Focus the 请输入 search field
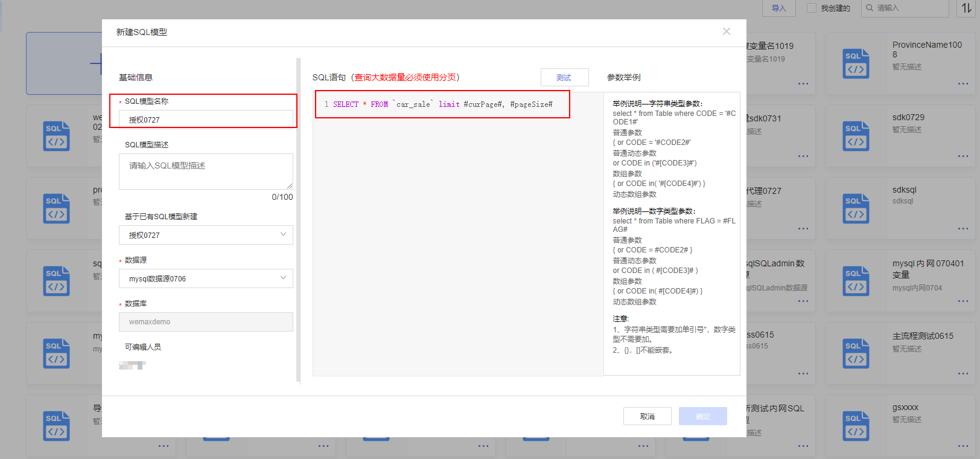980x459 pixels. tap(905, 8)
